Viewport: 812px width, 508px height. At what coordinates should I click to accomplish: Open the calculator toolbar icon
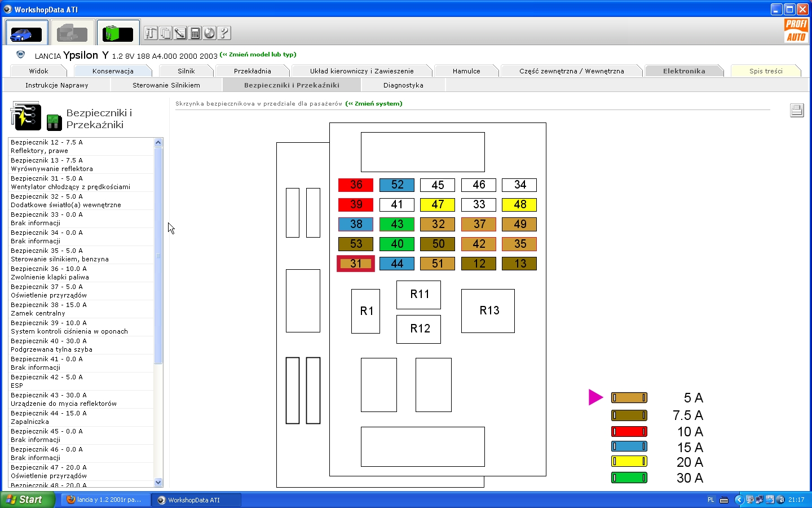click(x=195, y=33)
